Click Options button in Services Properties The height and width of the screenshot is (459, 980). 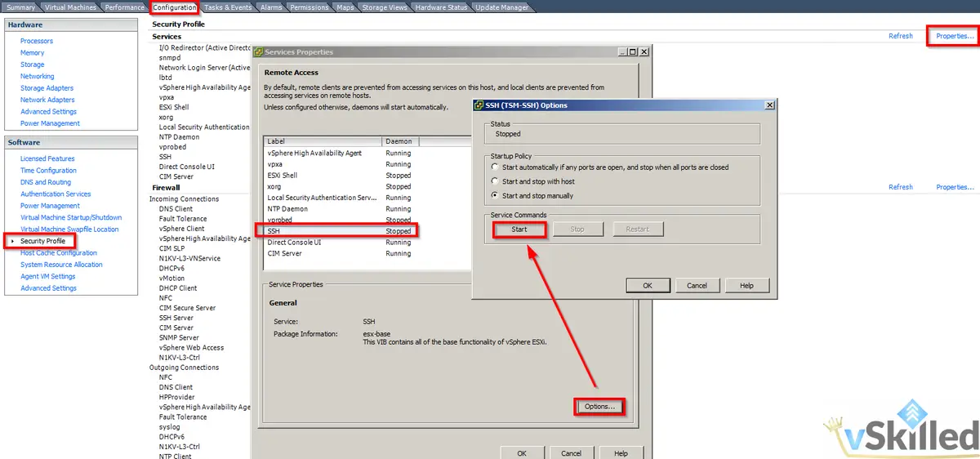coord(599,407)
